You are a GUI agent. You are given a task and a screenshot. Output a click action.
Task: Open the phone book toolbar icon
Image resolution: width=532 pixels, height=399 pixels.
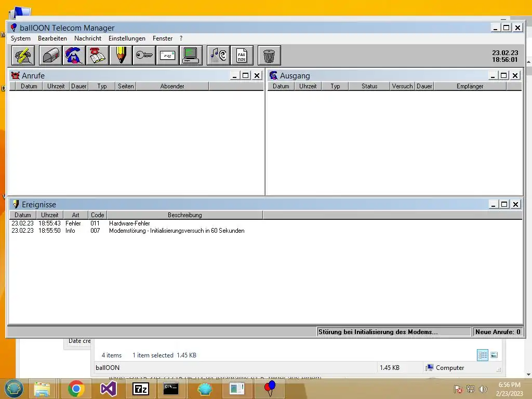point(97,55)
